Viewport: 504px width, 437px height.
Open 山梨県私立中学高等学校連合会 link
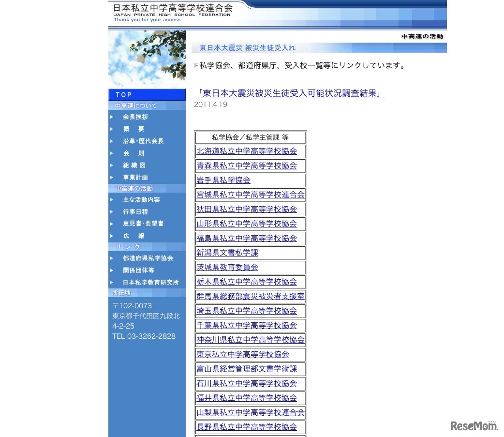(x=251, y=412)
